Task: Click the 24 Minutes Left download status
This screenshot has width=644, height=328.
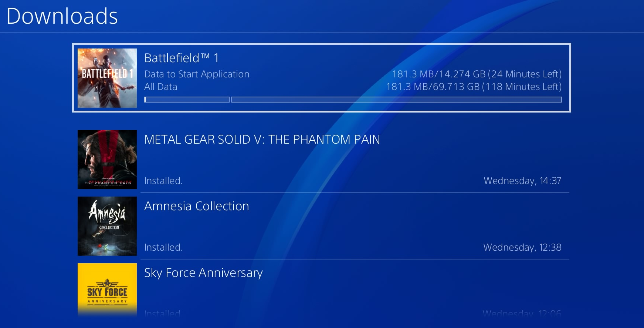Action: tap(477, 74)
